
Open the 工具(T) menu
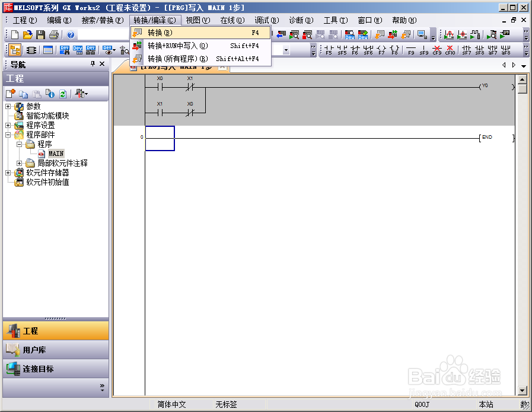pyautogui.click(x=336, y=20)
